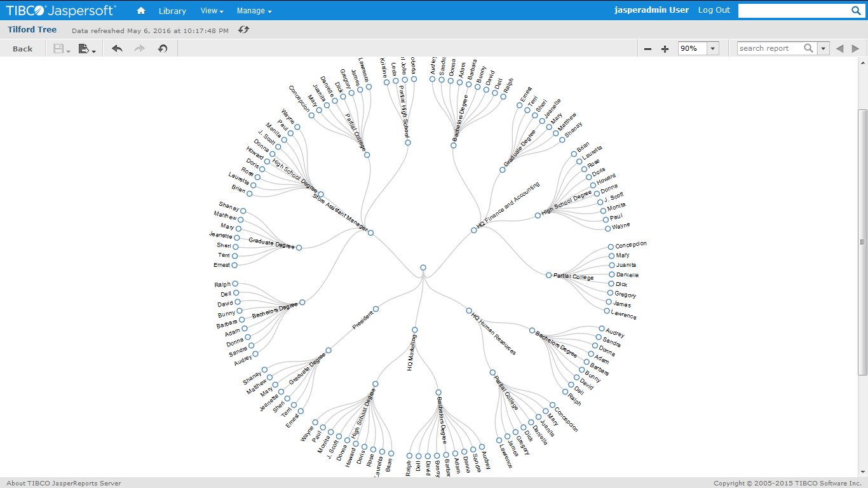
Task: Collapse the HQ Human Resources node
Action: (x=469, y=311)
